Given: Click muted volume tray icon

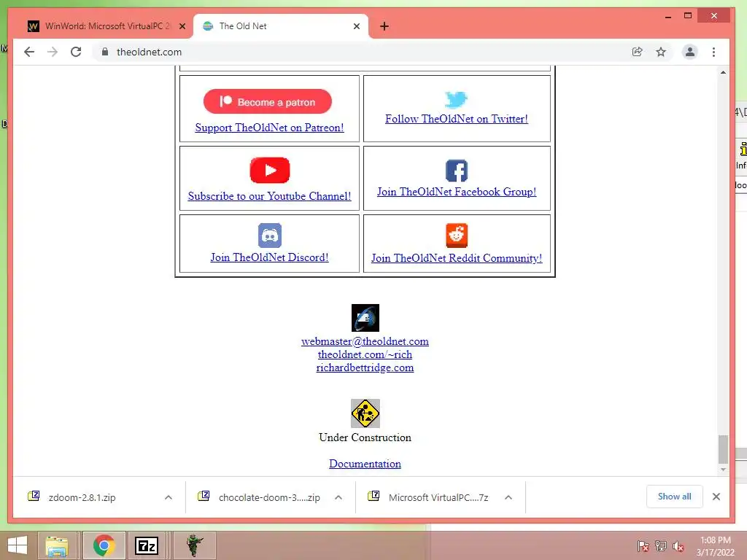Looking at the screenshot, I should (678, 546).
